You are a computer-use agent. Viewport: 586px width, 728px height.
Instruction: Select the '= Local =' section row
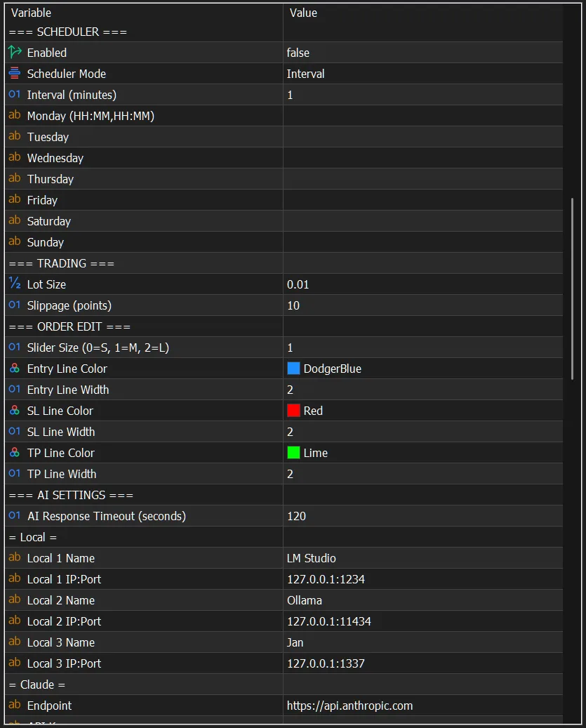coord(284,537)
